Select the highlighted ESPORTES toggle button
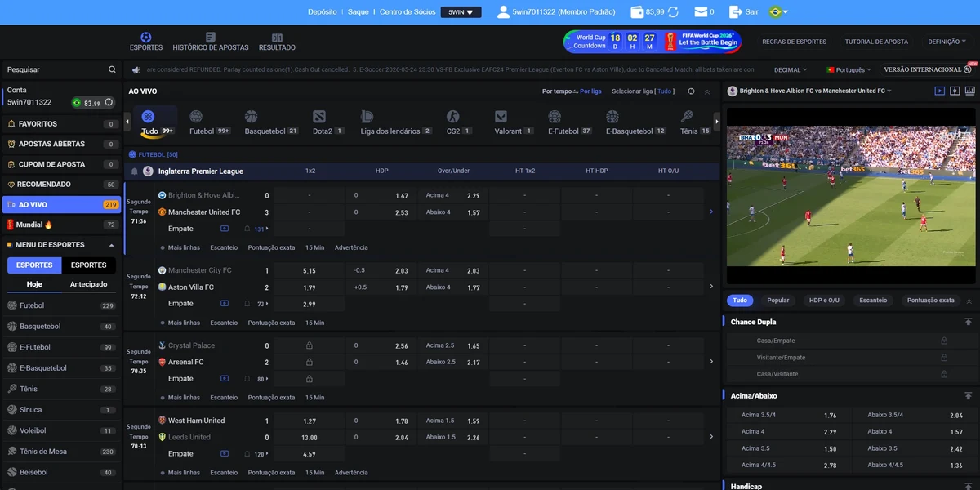The image size is (980, 490). (x=35, y=265)
